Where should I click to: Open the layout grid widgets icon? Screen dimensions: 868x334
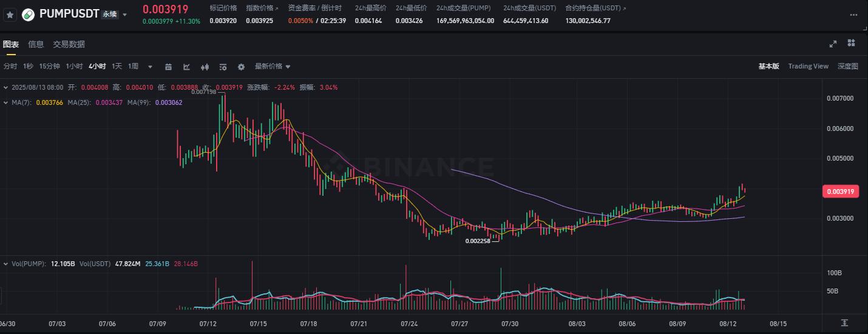(851, 43)
